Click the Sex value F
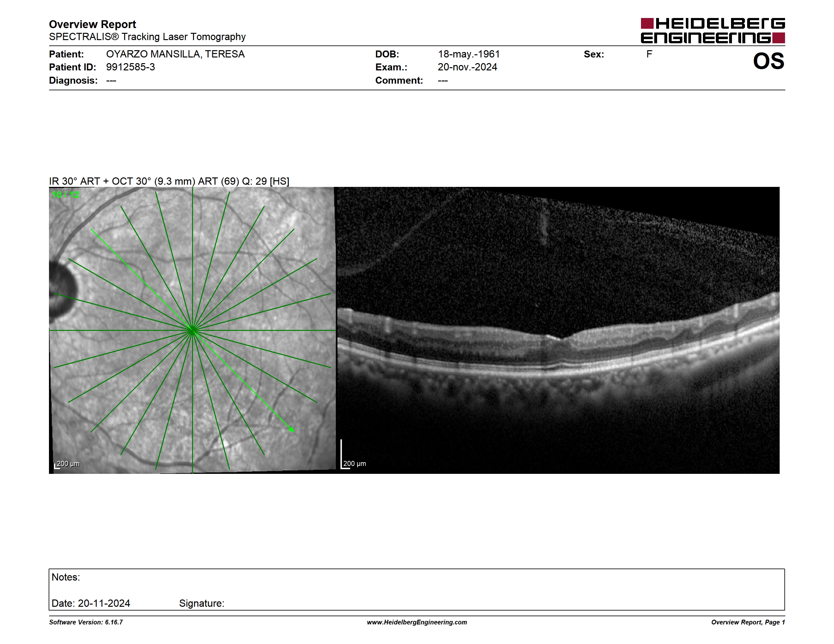 coord(649,54)
